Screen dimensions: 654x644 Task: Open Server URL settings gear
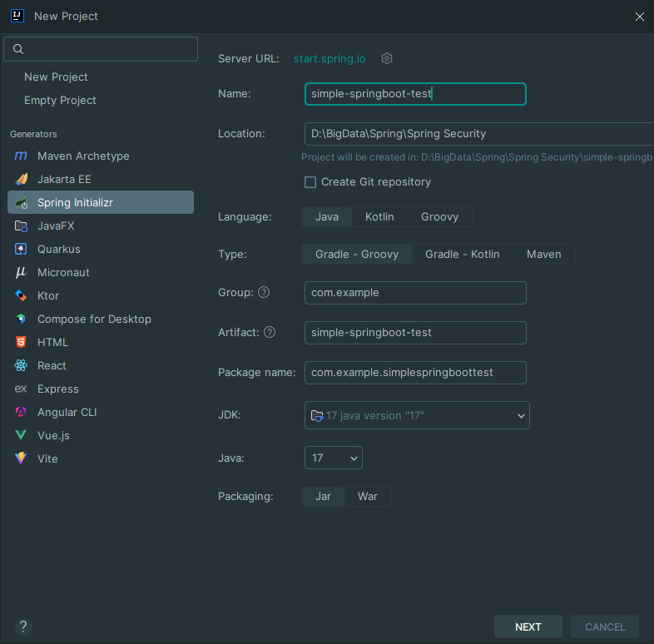(x=387, y=58)
